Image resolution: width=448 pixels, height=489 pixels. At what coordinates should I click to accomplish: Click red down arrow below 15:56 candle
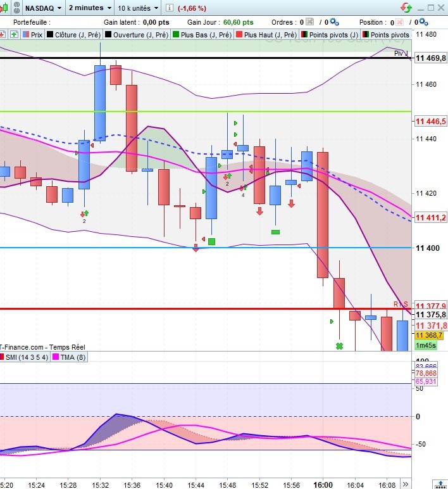pyautogui.click(x=291, y=204)
